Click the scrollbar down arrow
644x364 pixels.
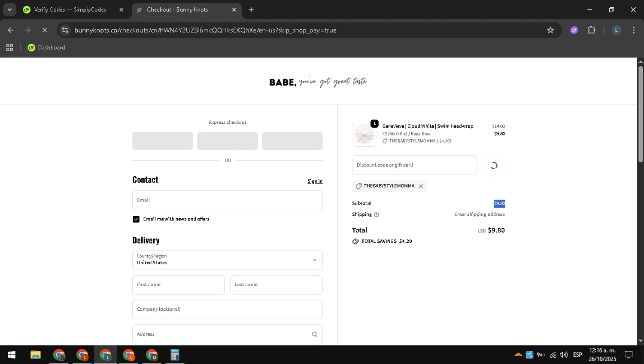tap(641, 341)
